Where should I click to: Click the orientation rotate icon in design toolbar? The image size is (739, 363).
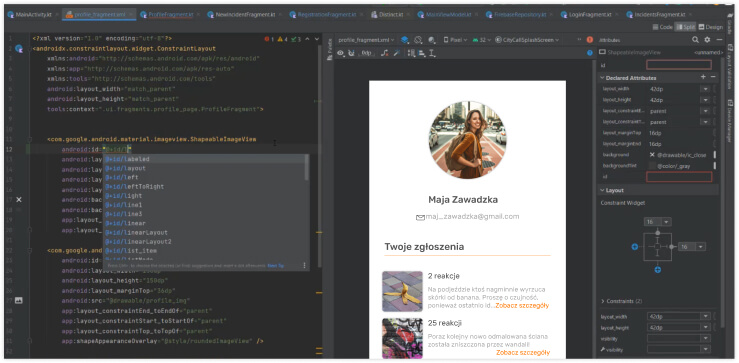click(x=418, y=40)
